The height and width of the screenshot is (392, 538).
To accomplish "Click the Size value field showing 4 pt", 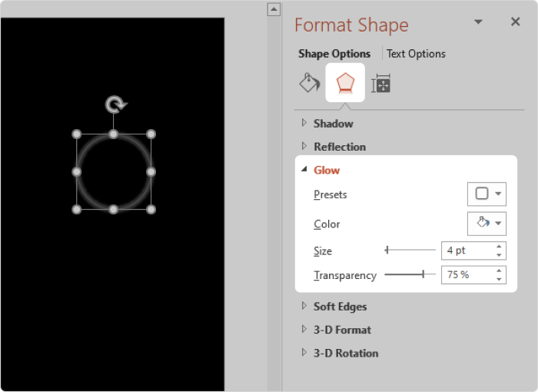I will tap(468, 251).
